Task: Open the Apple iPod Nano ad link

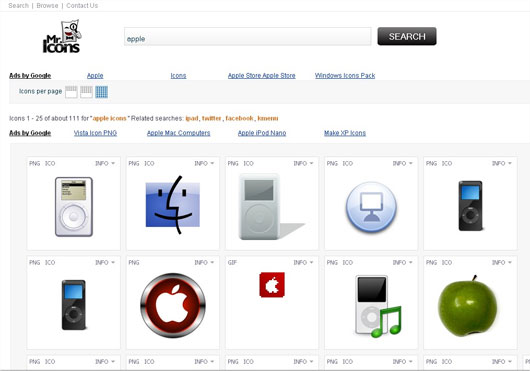Action: click(262, 133)
